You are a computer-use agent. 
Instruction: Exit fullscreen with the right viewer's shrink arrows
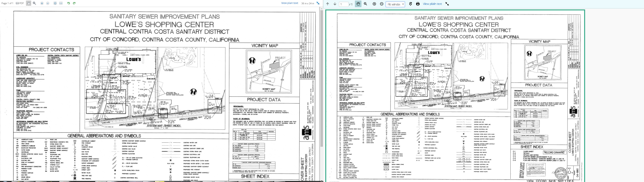(x=447, y=4)
